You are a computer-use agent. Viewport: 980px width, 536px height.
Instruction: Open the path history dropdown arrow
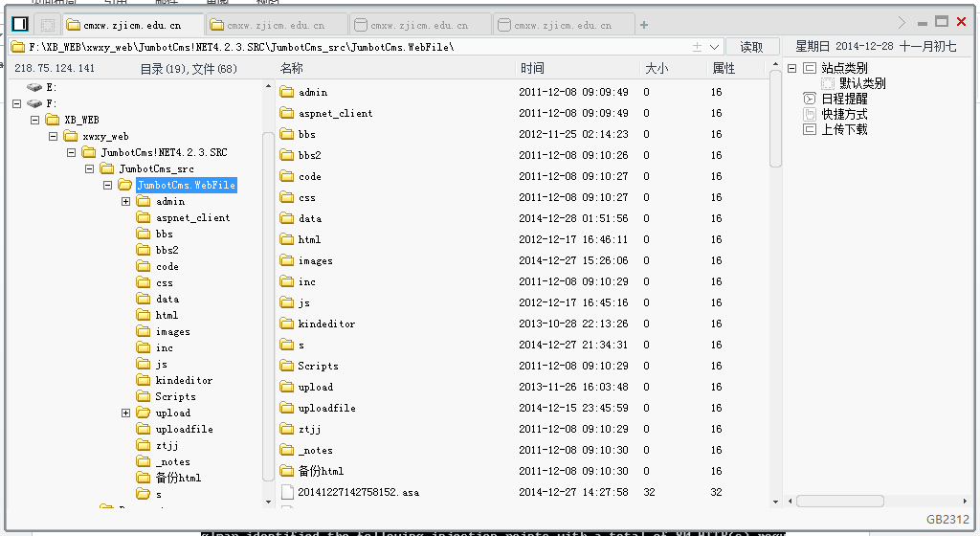(714, 47)
